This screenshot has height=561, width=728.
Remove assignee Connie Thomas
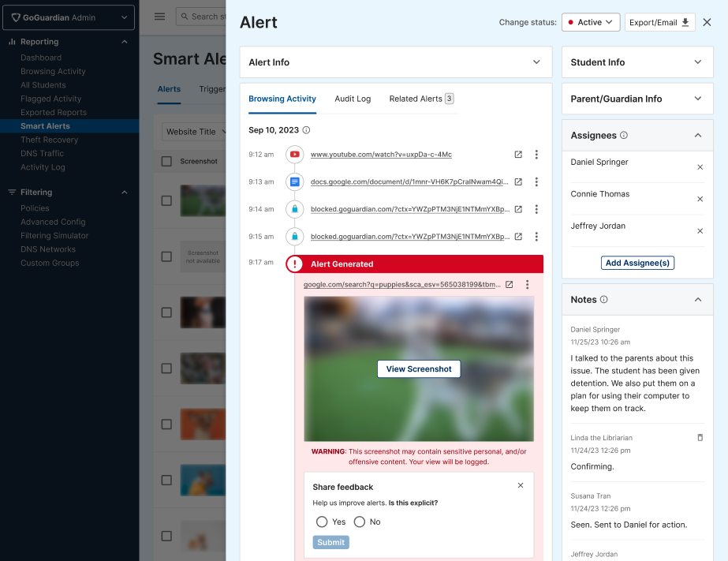point(700,199)
